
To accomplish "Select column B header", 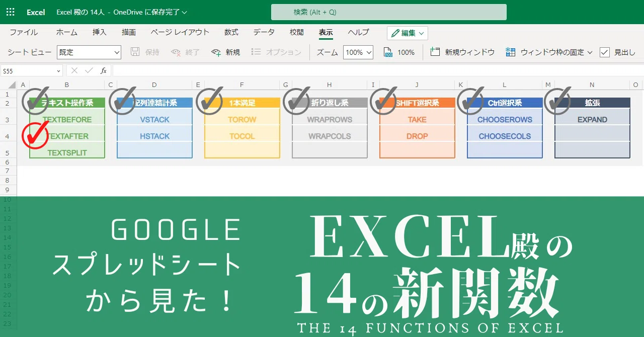I will click(x=67, y=85).
